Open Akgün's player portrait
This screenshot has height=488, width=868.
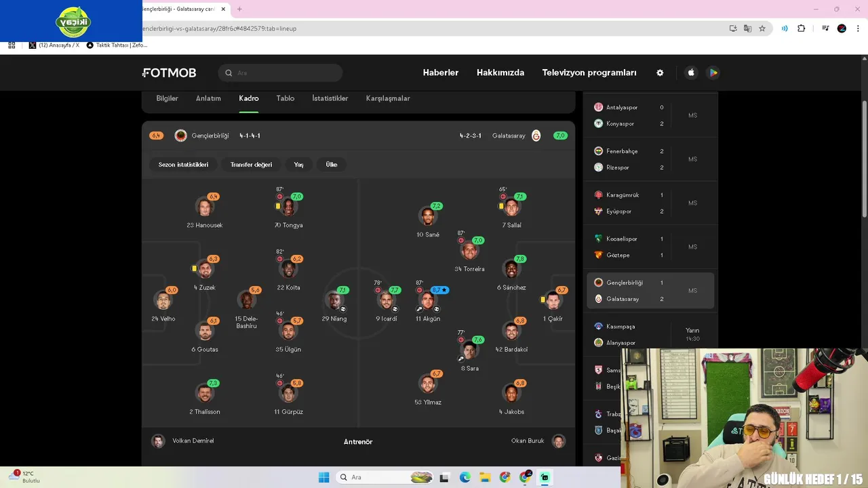pos(427,300)
